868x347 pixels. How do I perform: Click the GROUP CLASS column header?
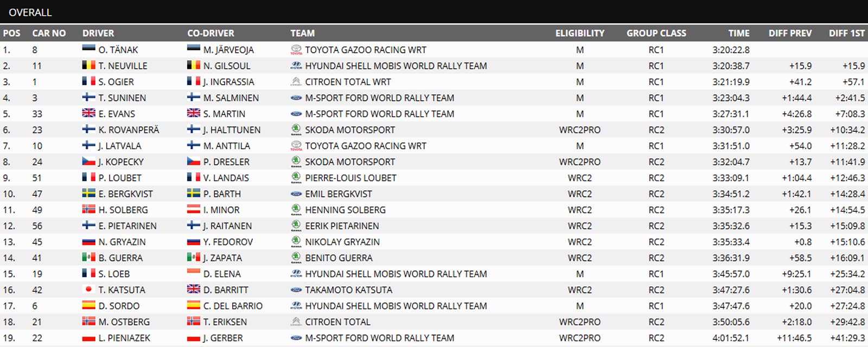[x=656, y=33]
